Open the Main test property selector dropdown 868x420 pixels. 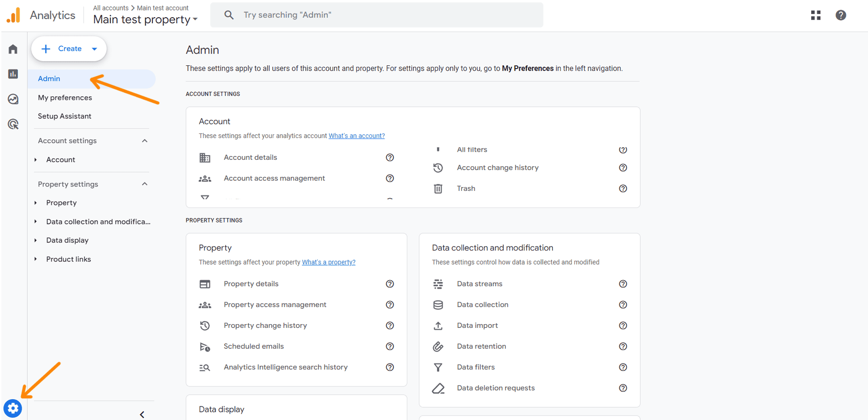coord(145,20)
